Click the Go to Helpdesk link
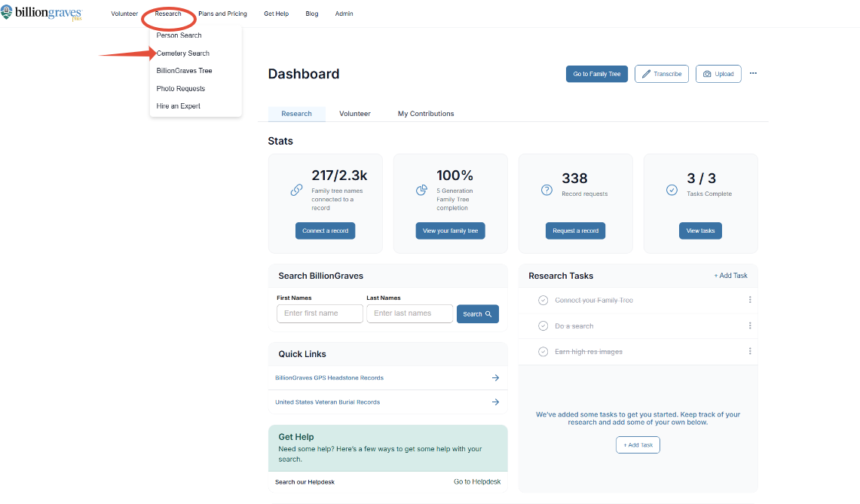The image size is (860, 504). (x=477, y=481)
